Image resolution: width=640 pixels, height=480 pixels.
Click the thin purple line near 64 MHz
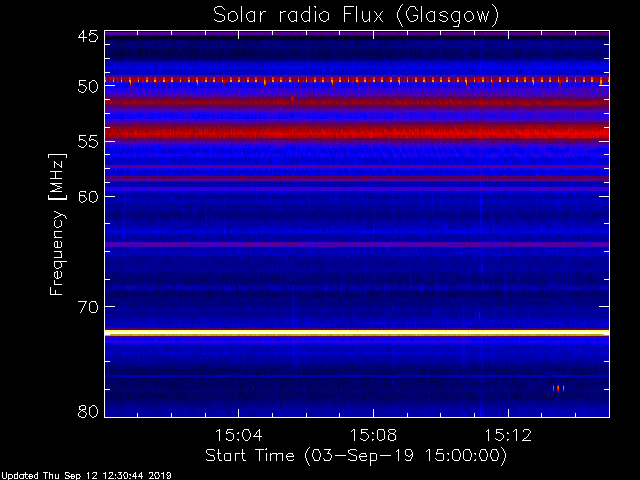[x=357, y=244]
